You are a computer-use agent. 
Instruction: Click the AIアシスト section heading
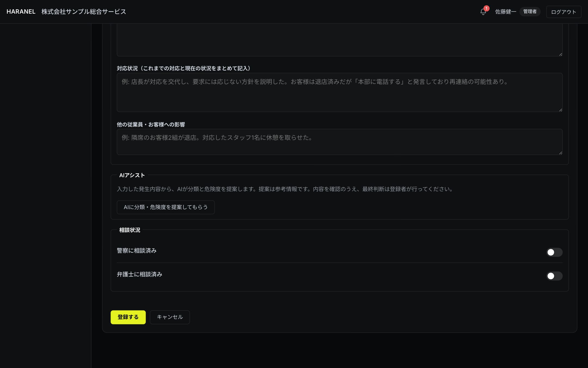point(132,175)
